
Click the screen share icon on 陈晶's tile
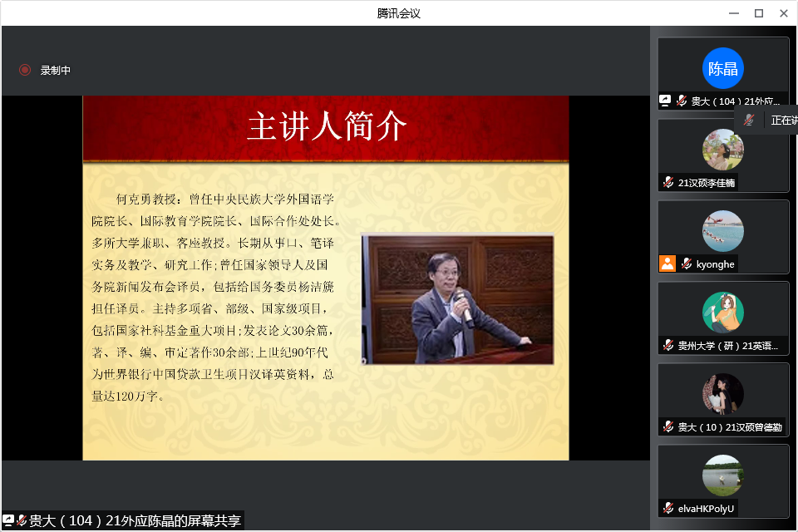665,101
